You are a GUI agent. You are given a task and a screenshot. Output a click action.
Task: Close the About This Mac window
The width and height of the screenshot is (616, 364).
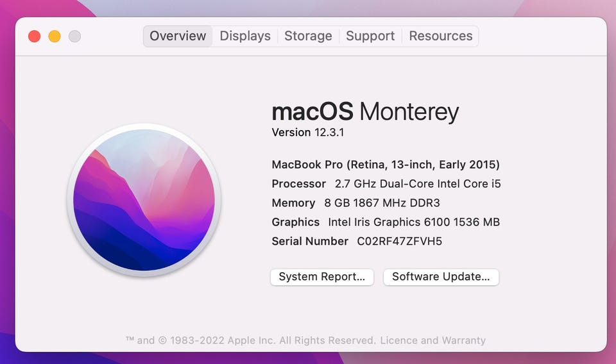34,37
